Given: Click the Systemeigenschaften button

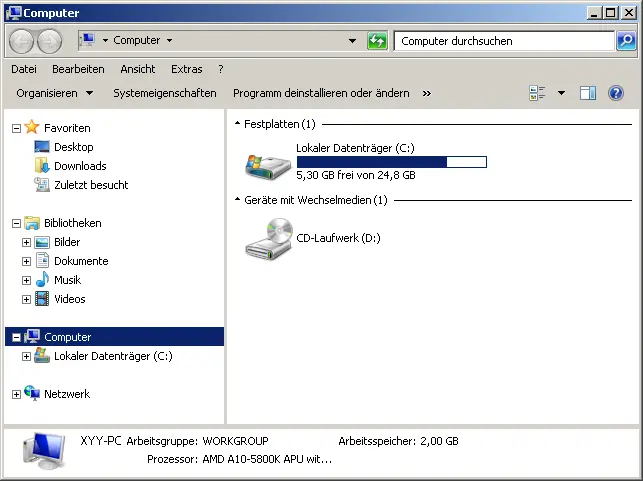Looking at the screenshot, I should coord(164,93).
